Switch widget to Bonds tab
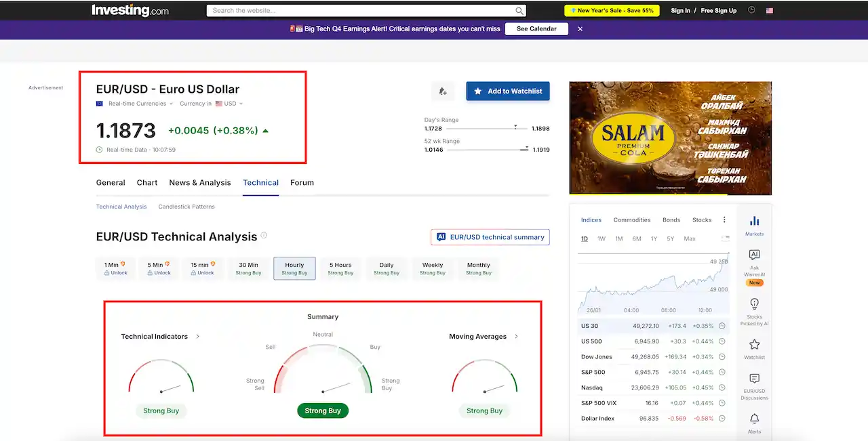 (x=671, y=219)
